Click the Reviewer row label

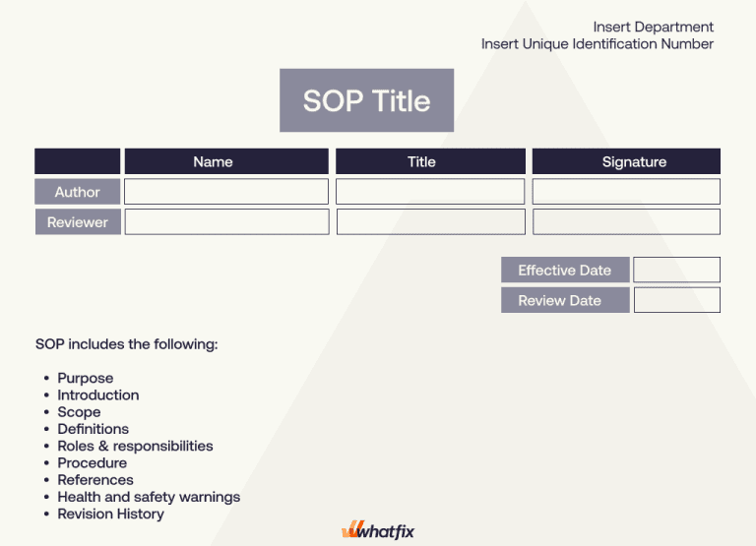tap(78, 222)
